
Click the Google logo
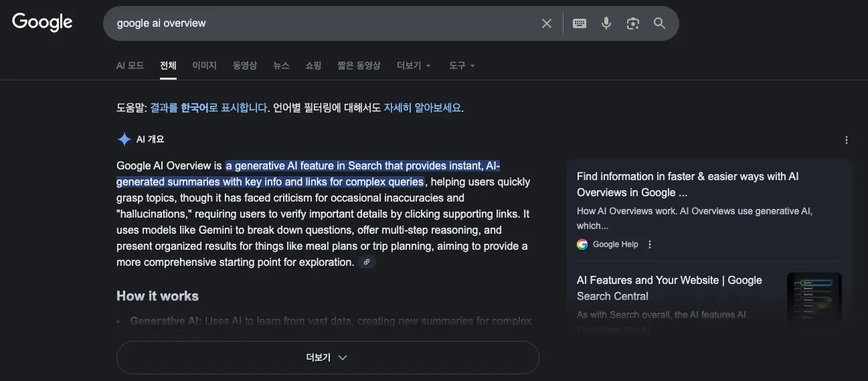click(42, 22)
